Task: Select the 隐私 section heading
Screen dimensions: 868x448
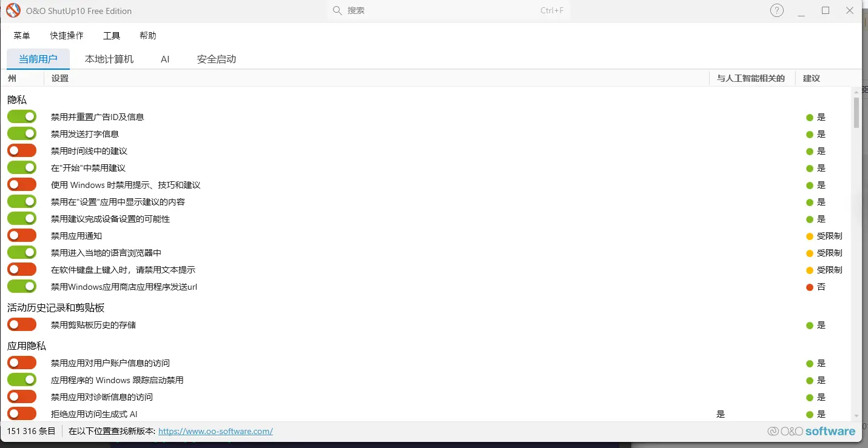Action: click(x=17, y=100)
